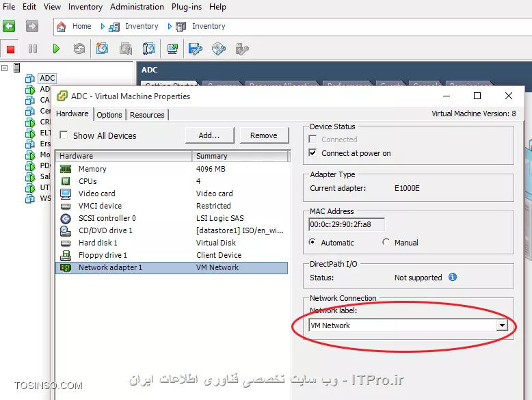
Task: Open the Administration menu
Action: pos(137,7)
